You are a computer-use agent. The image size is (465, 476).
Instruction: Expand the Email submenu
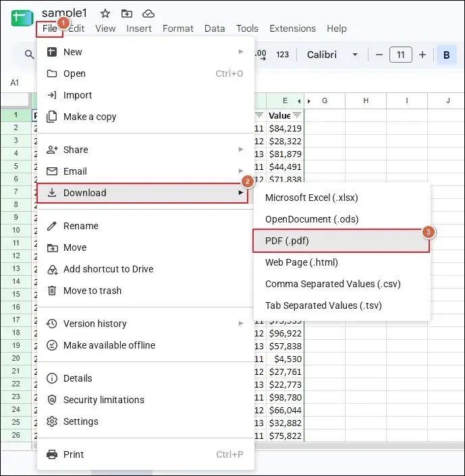pos(146,171)
